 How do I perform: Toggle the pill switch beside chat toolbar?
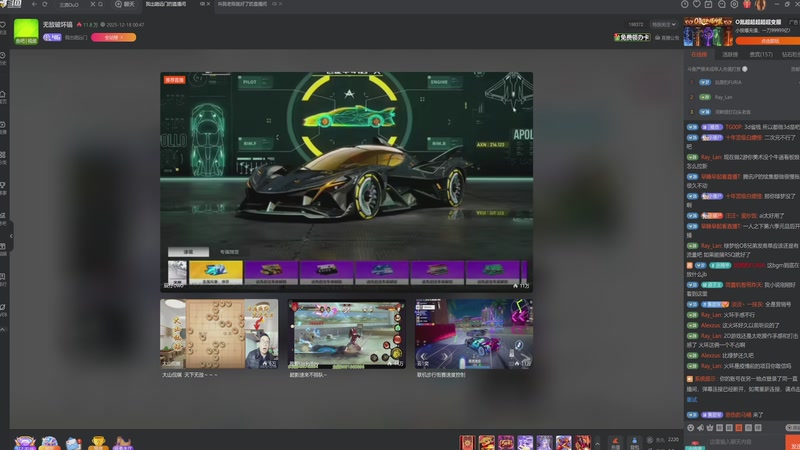[x=793, y=428]
